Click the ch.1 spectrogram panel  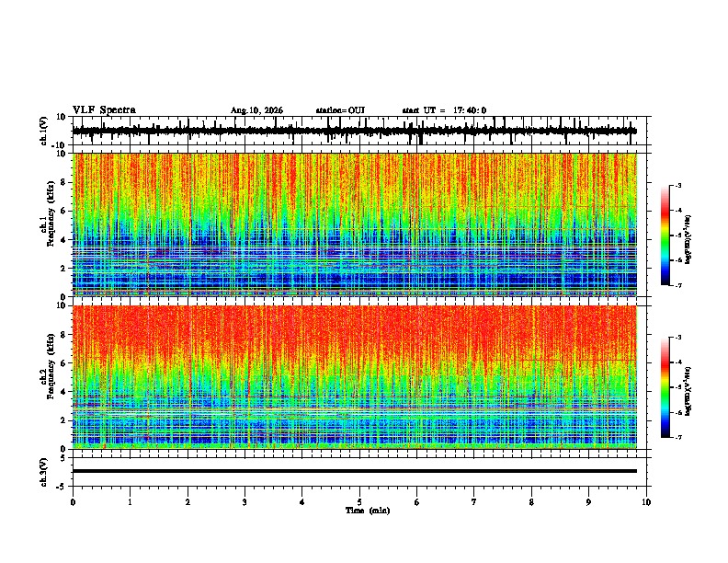click(355, 224)
